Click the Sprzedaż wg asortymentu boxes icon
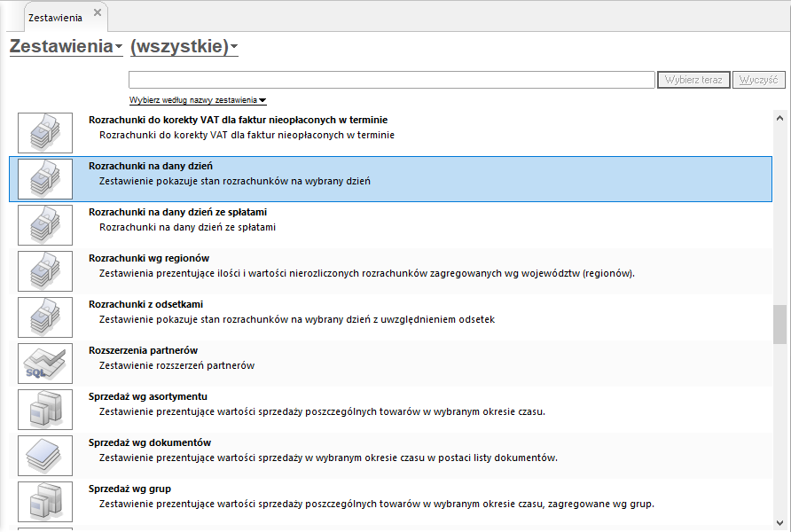The width and height of the screenshot is (791, 532). pos(45,410)
